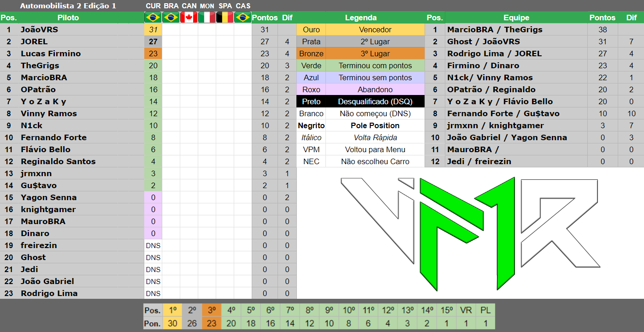This screenshot has height=332, width=644.
Task: Click the Voltou para Menu legend entry
Action: tap(375, 149)
